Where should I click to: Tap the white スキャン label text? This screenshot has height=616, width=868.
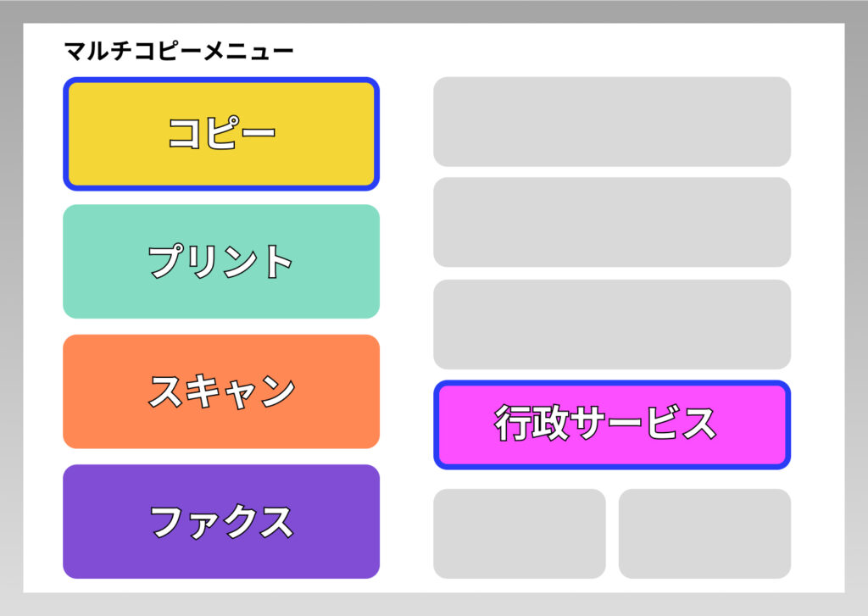tap(221, 391)
